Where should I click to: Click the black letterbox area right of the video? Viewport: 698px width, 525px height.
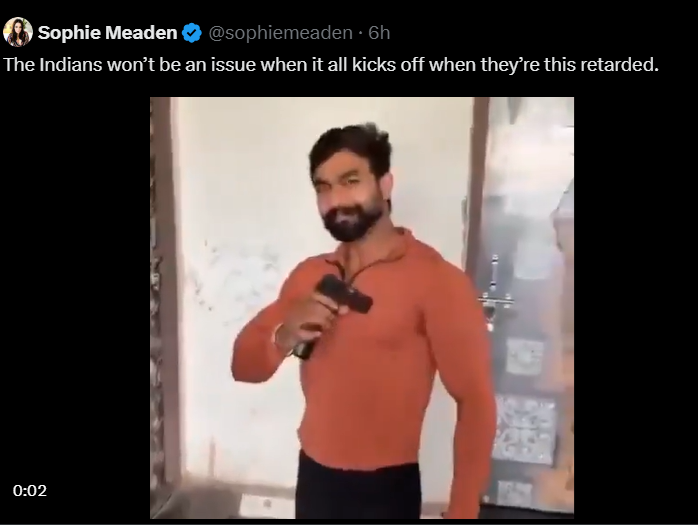(x=636, y=308)
